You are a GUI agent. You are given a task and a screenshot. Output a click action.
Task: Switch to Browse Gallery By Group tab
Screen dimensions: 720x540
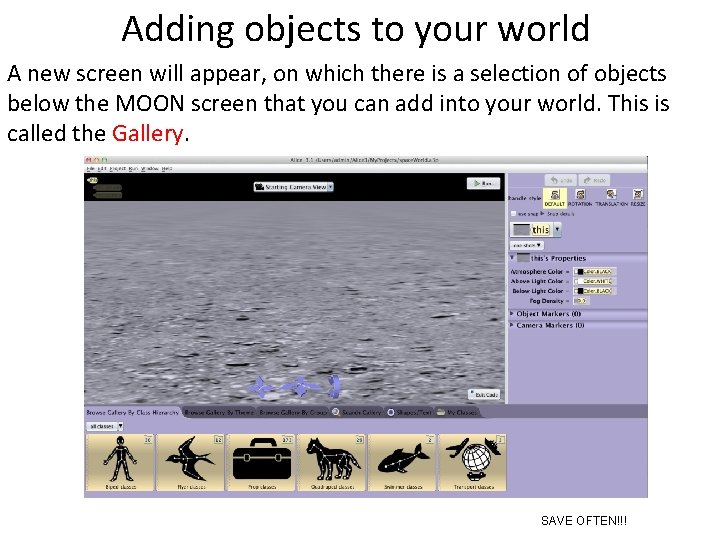pyautogui.click(x=293, y=412)
